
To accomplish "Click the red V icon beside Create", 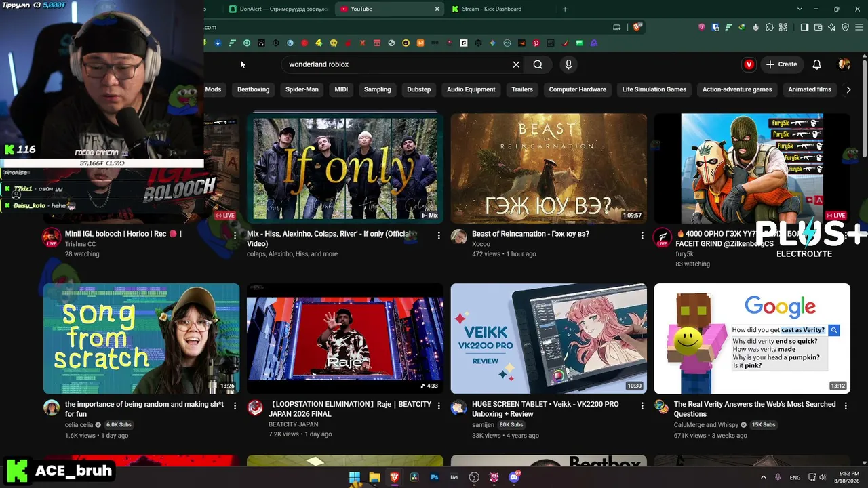I will (x=749, y=64).
